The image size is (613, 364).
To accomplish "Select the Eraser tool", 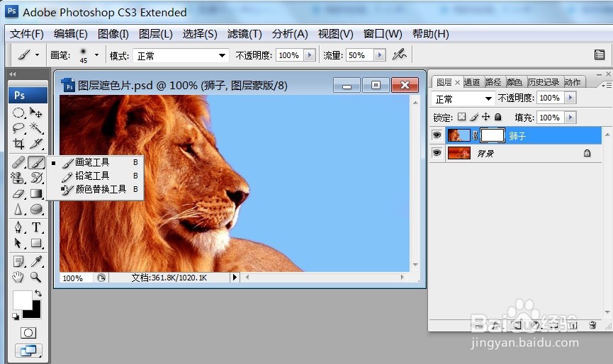I will pyautogui.click(x=18, y=194).
